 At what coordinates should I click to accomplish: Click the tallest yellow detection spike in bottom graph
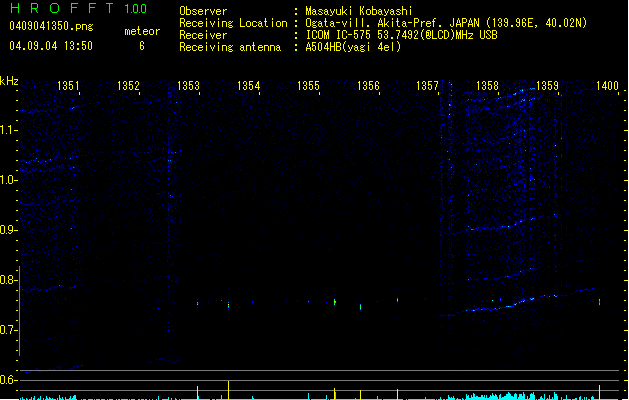[228, 390]
